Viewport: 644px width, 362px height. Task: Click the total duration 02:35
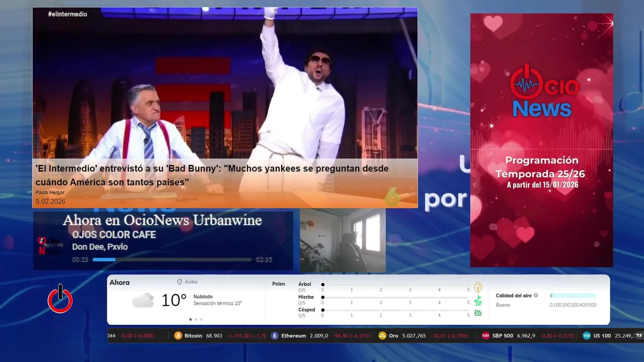click(264, 260)
